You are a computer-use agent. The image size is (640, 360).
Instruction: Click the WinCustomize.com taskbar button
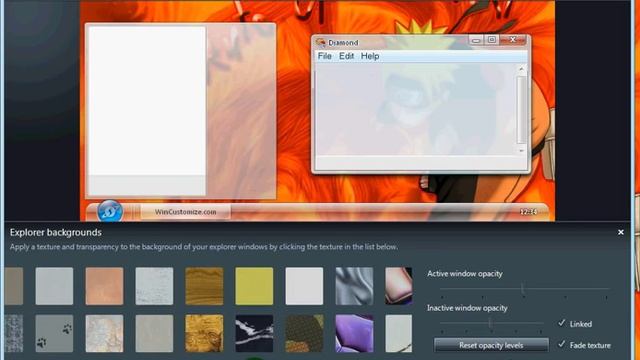point(185,212)
